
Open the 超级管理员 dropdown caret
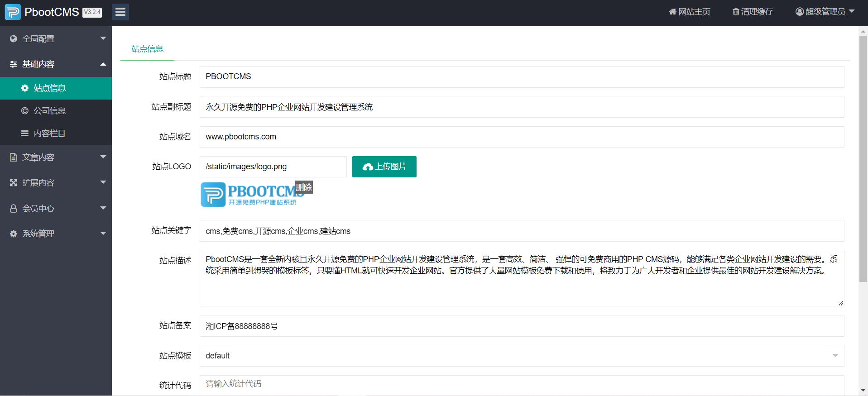pyautogui.click(x=852, y=11)
